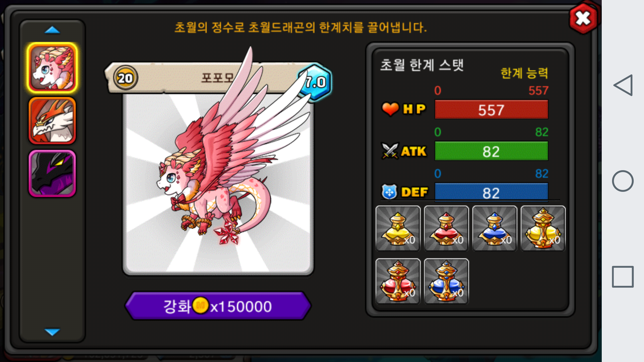The image size is (644, 362).
Task: Select the orange-white dragon portrait
Action: [x=52, y=121]
